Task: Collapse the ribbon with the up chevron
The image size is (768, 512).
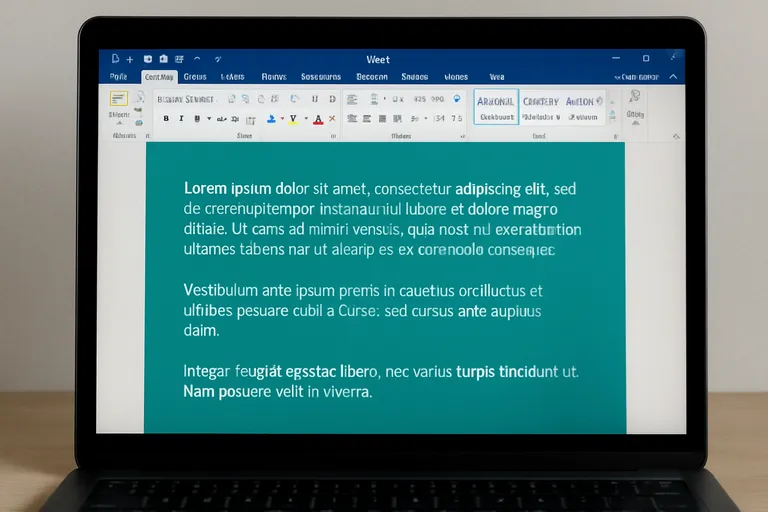Action: click(673, 76)
